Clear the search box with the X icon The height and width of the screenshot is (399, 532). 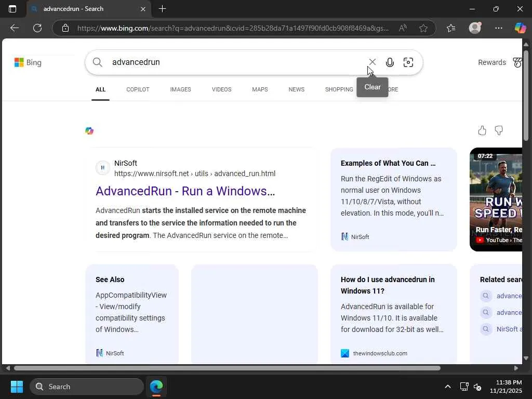click(372, 62)
